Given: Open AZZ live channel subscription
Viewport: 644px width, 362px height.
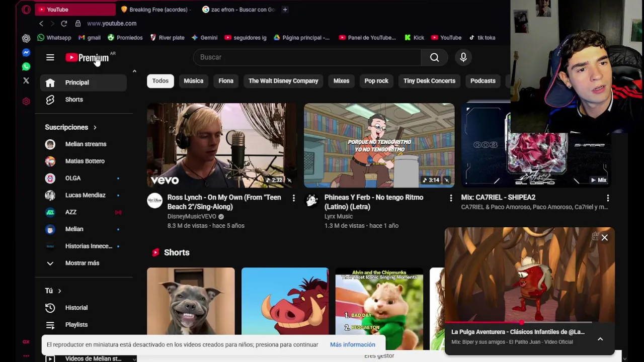Looking at the screenshot, I should coord(83,212).
